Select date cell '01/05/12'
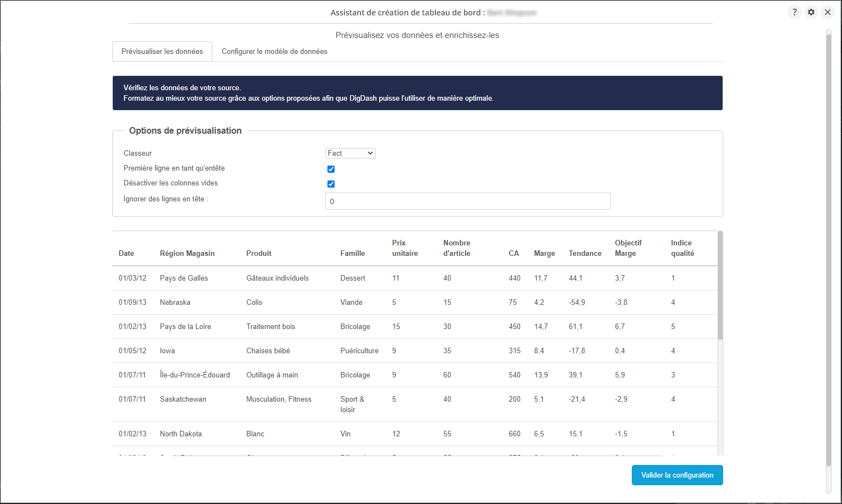Viewport: 842px width, 504px height. (133, 350)
